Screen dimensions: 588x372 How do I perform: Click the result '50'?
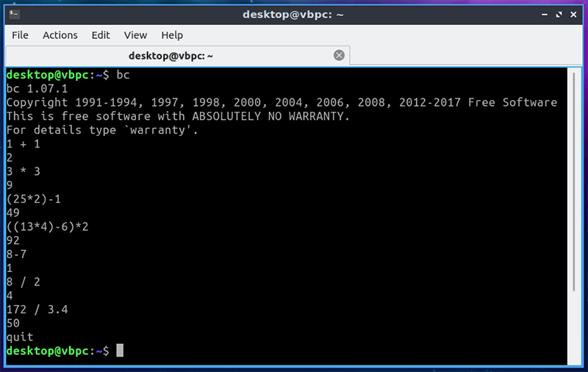[x=13, y=323]
